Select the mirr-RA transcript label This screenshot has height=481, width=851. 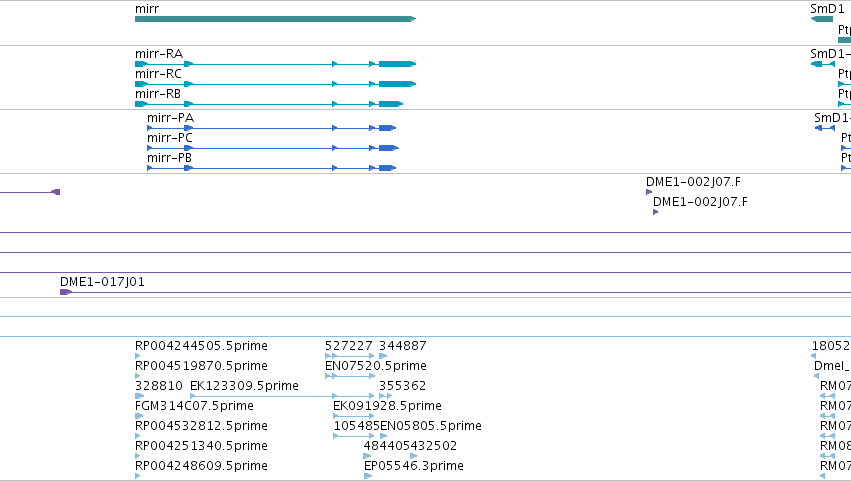point(159,54)
